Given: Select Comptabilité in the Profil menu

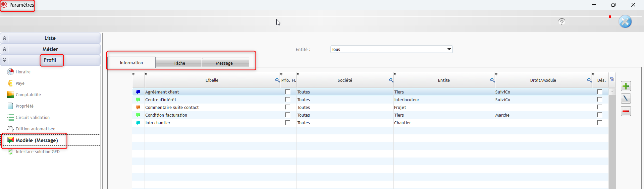Looking at the screenshot, I should (28, 94).
